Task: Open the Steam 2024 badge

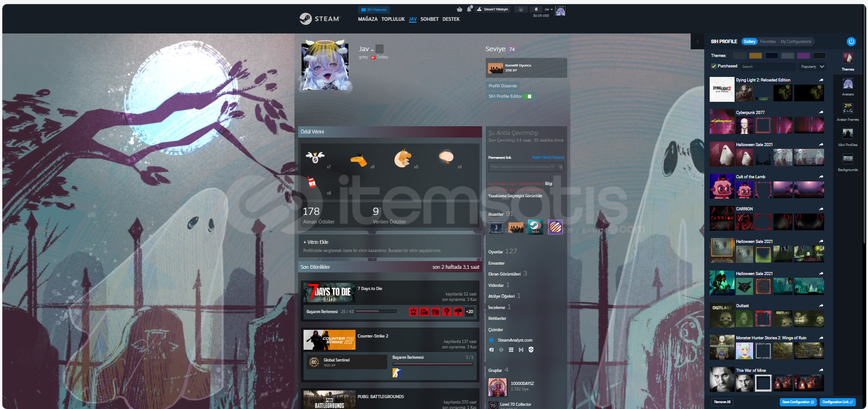Action: click(x=535, y=227)
